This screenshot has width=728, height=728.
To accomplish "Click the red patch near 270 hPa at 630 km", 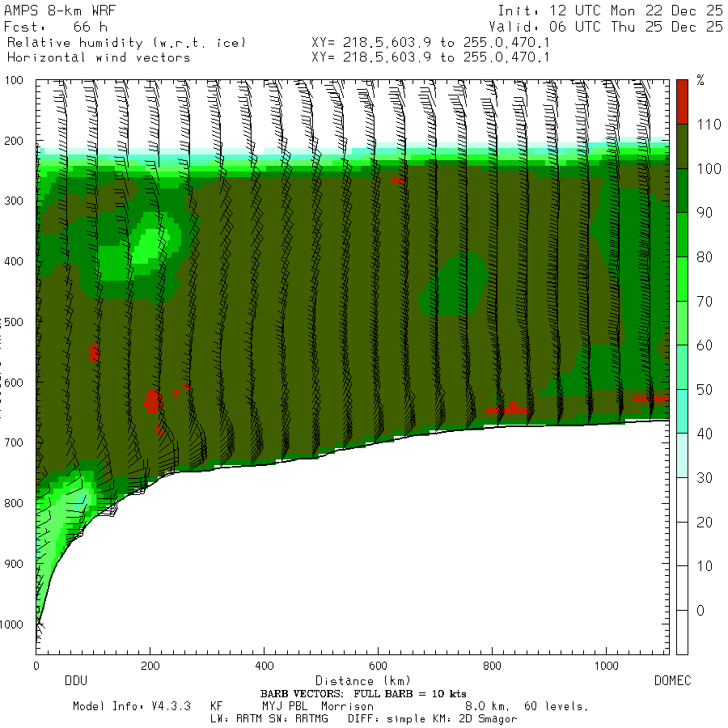I will (x=397, y=180).
